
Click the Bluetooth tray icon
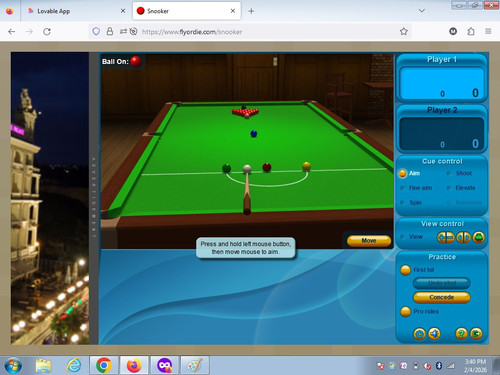[x=439, y=366]
